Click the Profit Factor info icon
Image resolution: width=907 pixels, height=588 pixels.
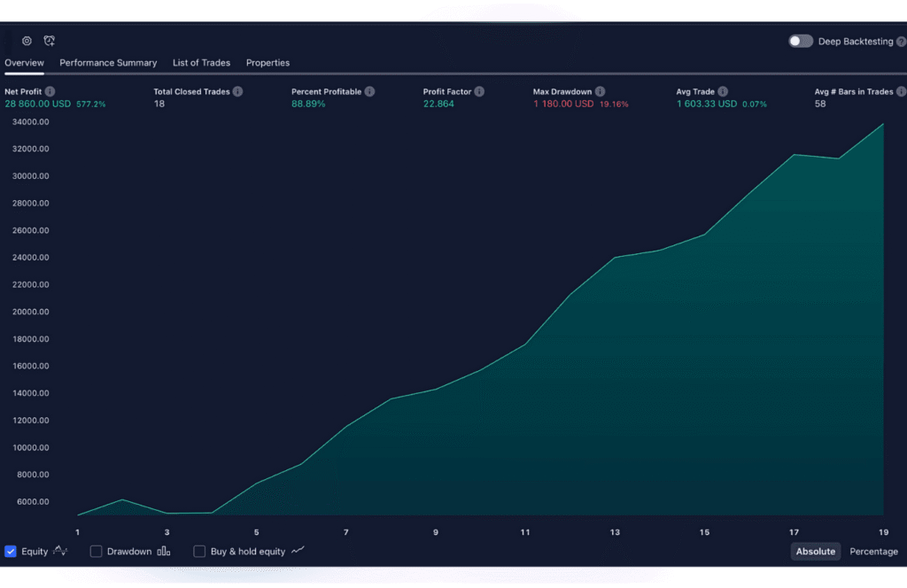[x=479, y=91]
